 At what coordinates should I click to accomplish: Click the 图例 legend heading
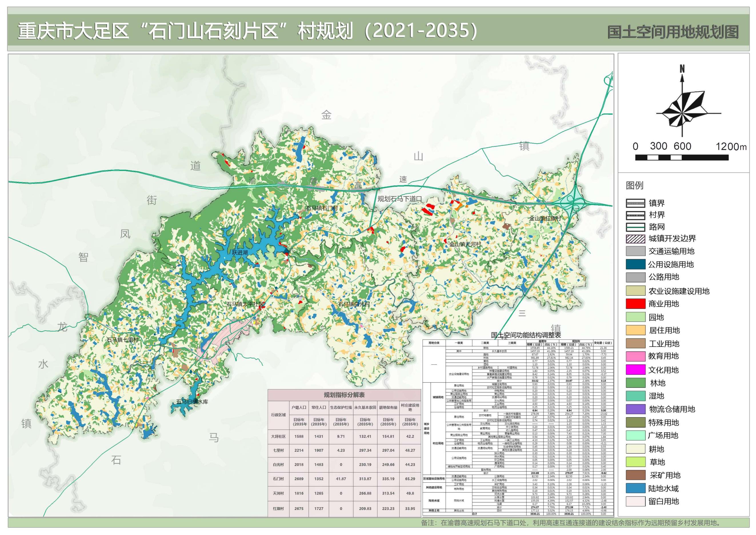point(634,186)
